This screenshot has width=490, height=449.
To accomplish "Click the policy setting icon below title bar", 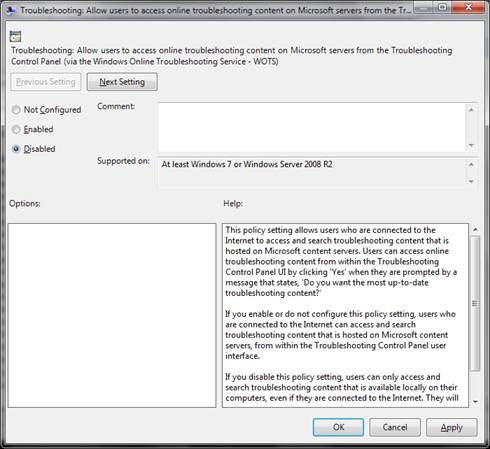I will click(x=15, y=37).
